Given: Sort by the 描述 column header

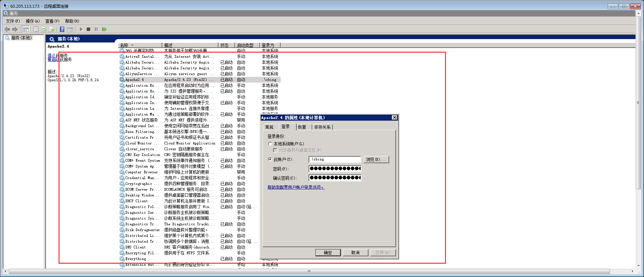Looking at the screenshot, I should pyautogui.click(x=190, y=45).
